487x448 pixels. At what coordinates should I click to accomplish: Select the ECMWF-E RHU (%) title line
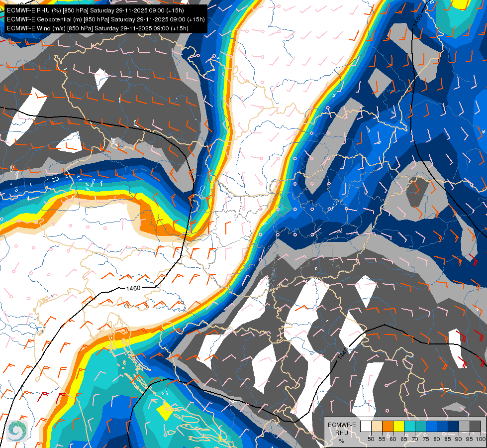pos(96,10)
